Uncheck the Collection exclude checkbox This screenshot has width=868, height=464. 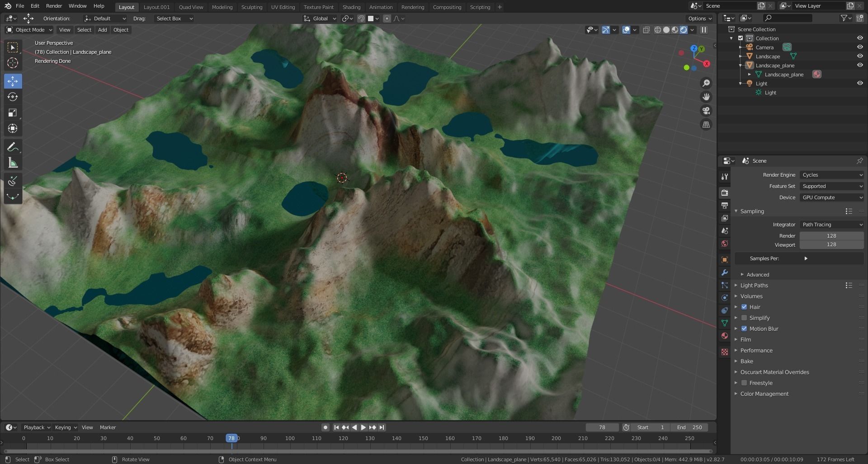[741, 38]
